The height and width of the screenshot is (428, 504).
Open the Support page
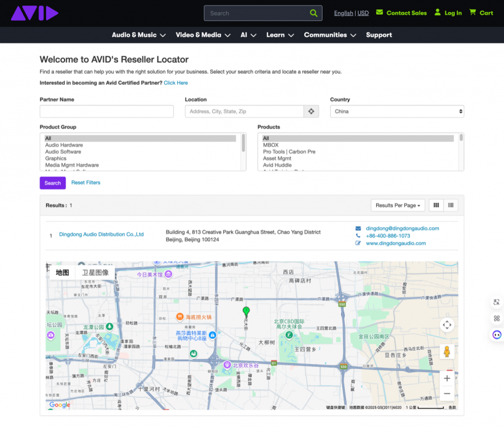(379, 35)
